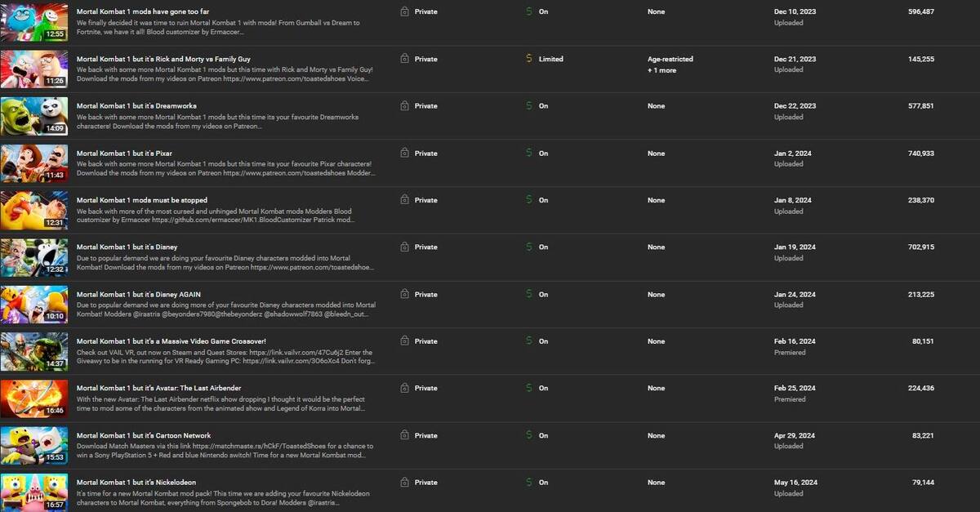Click the private lock icon for Nickelodeon video
Image resolution: width=980 pixels, height=512 pixels.
coord(404,483)
